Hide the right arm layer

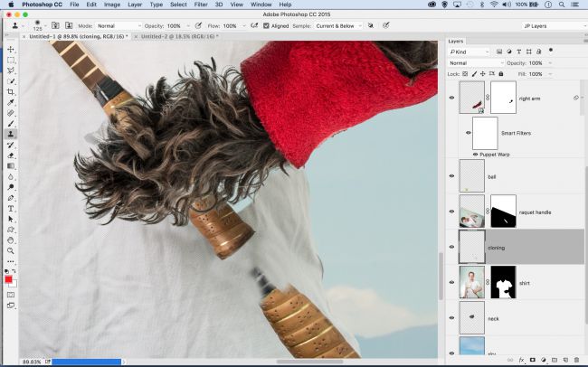pyautogui.click(x=451, y=98)
